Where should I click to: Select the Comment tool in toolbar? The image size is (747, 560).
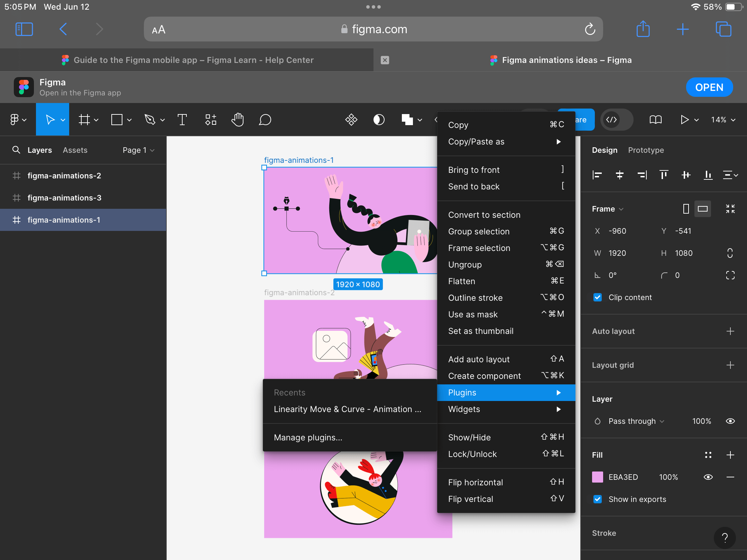pyautogui.click(x=264, y=121)
